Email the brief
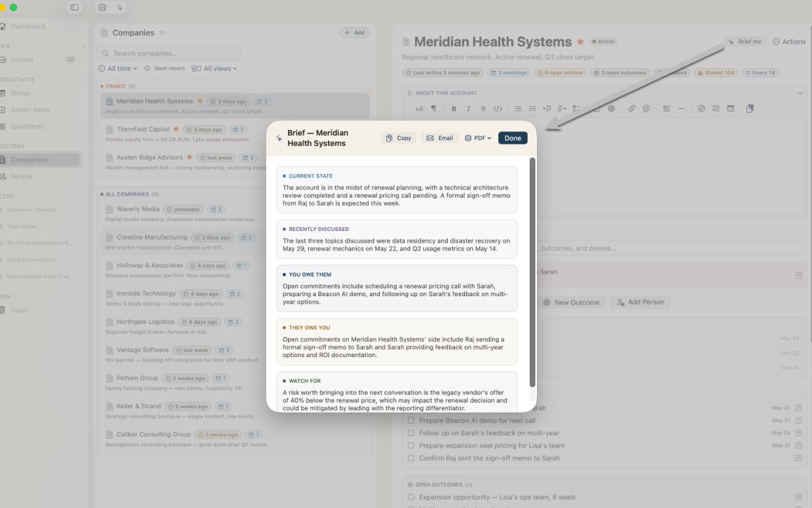This screenshot has height=508, width=812. click(439, 138)
